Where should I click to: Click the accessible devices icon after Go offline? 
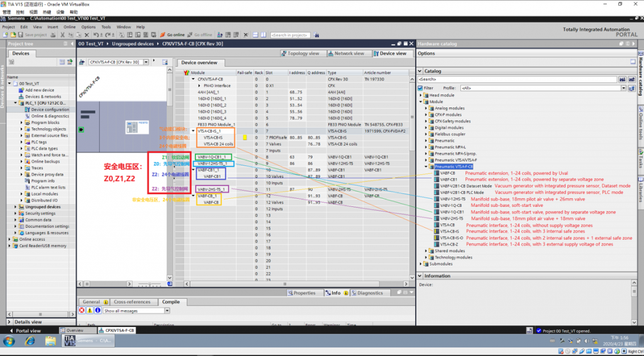tap(219, 35)
